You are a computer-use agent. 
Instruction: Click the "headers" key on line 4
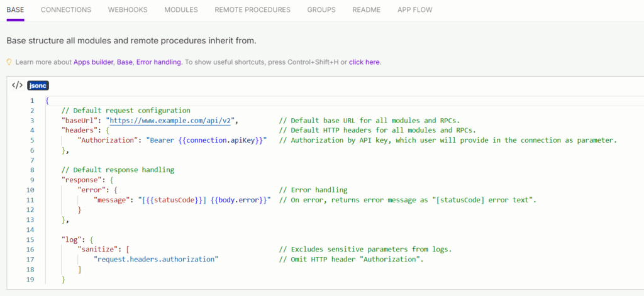pyautogui.click(x=80, y=130)
